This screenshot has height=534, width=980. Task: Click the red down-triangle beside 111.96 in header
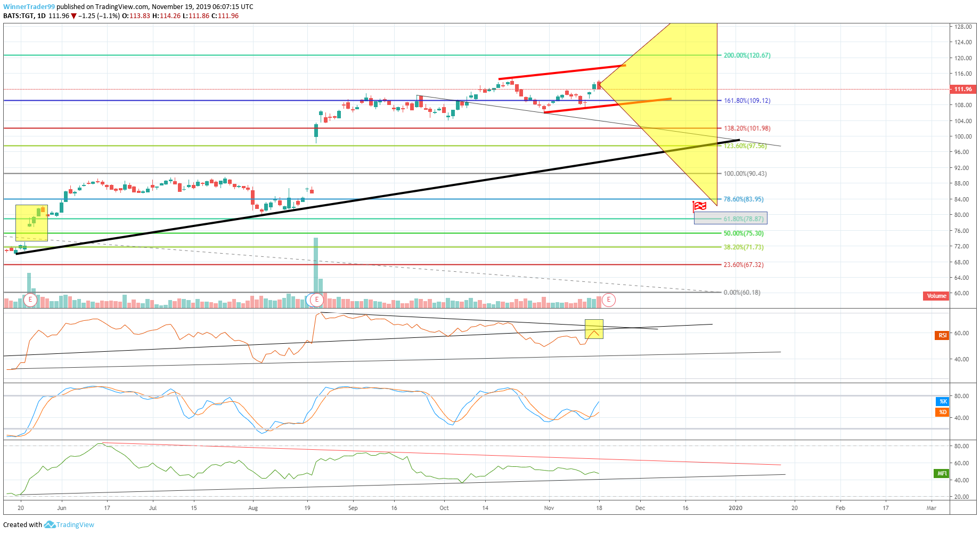(74, 16)
